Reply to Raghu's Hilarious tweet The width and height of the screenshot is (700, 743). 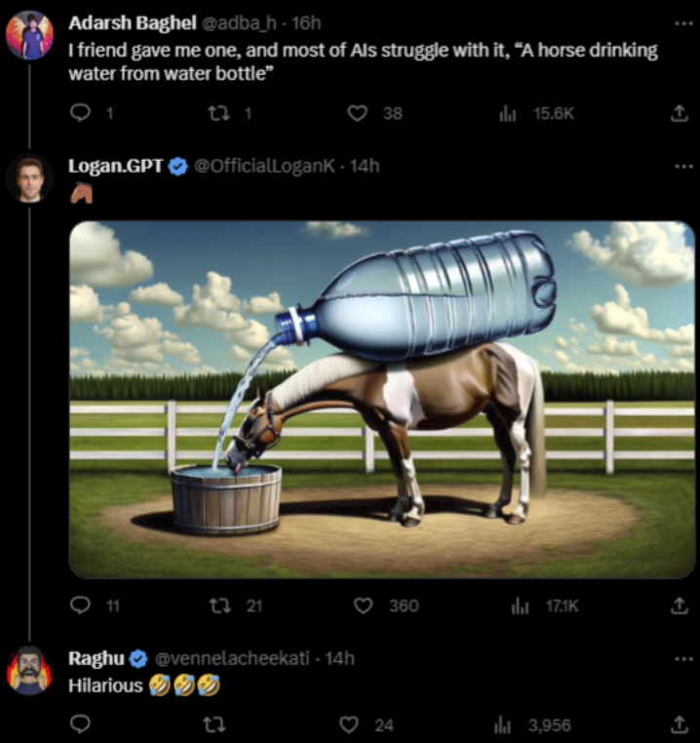(x=81, y=724)
